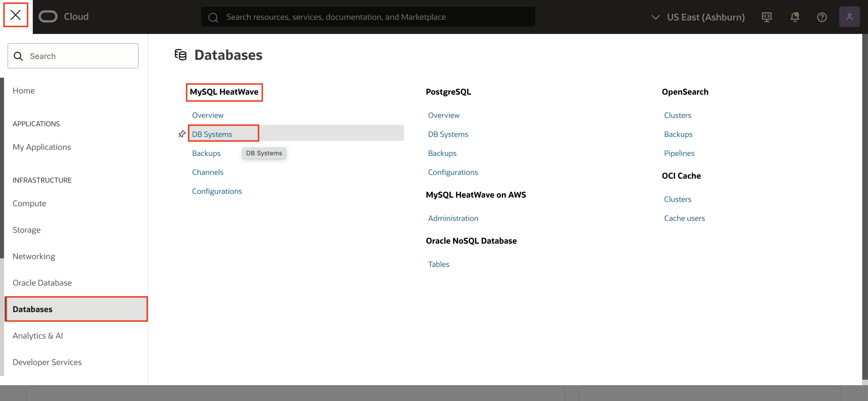The width and height of the screenshot is (868, 401).
Task: Pin DB Systems as a favorite
Action: [x=181, y=133]
